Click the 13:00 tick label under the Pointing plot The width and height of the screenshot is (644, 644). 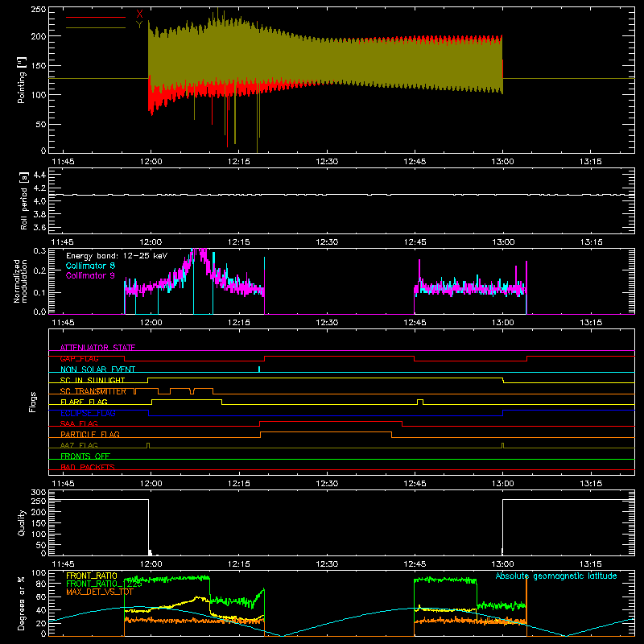502,162
